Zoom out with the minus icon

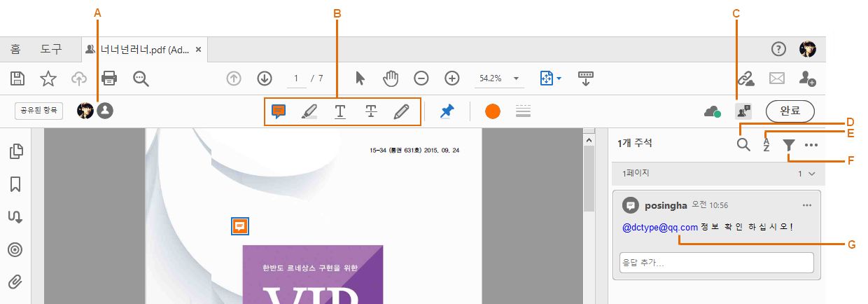pos(421,78)
